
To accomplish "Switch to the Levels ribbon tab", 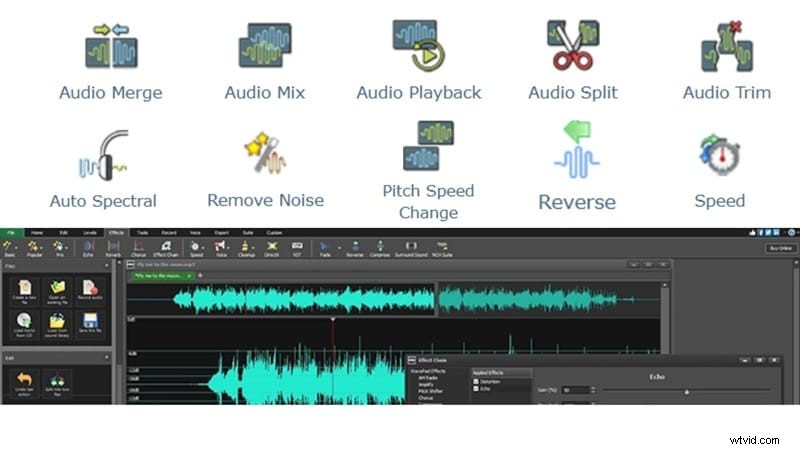I will [x=90, y=232].
